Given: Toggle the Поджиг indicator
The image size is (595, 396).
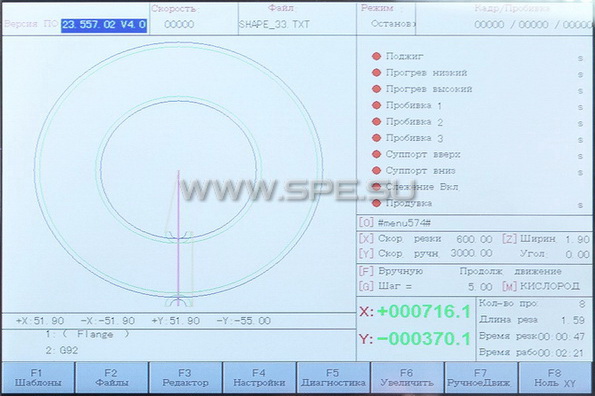Looking at the screenshot, I should point(376,57).
